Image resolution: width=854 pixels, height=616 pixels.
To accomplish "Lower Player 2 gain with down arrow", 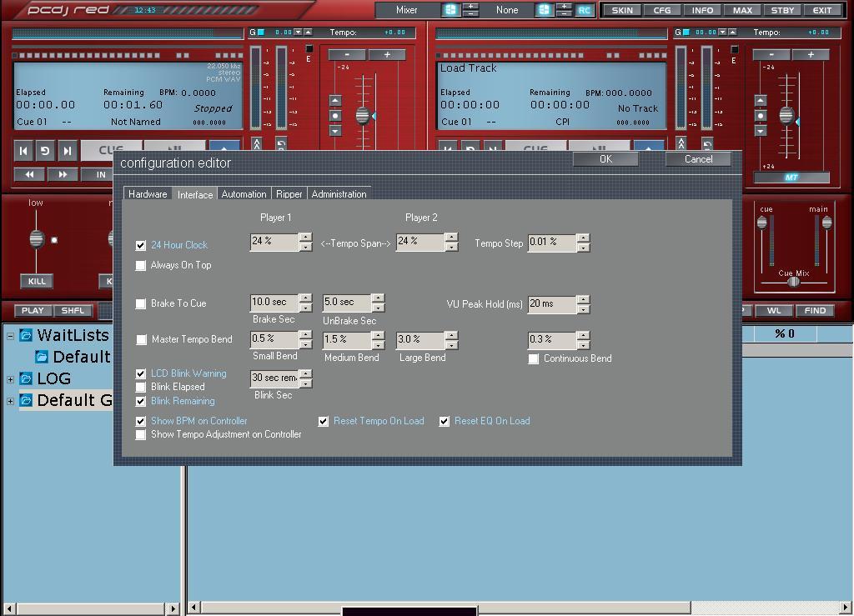I will tap(723, 33).
